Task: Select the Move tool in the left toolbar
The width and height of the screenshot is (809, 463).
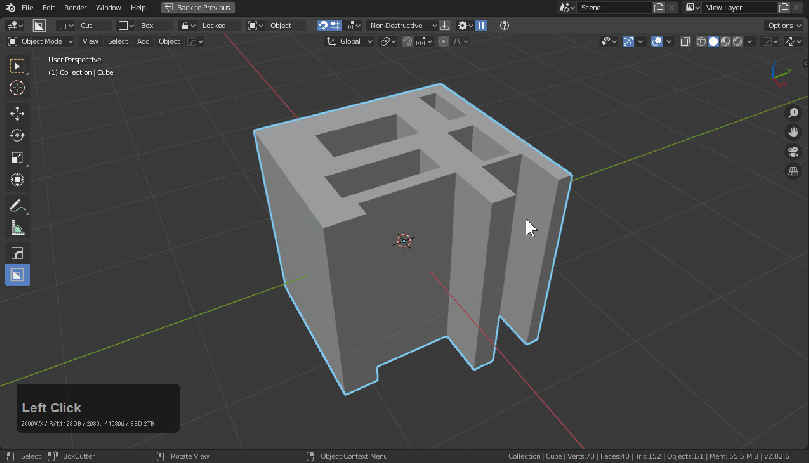Action: (17, 114)
